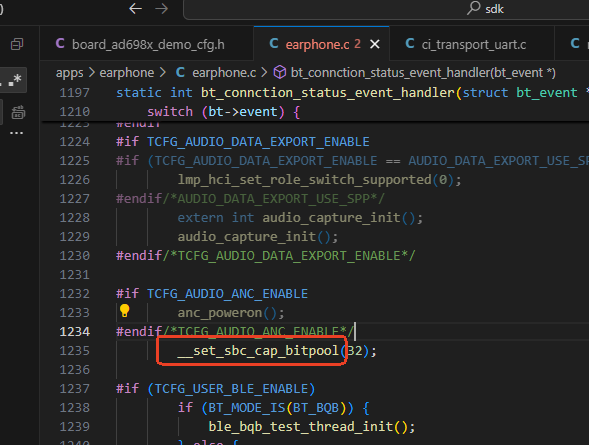Click TCFG_USER_BLE_ENABLE on line 1237
Viewport: 589px width, 445px height.
231,389
